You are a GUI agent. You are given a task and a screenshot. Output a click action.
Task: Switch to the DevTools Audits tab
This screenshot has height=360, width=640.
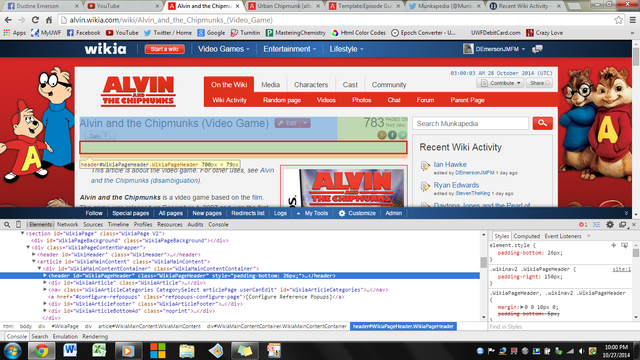click(x=195, y=224)
